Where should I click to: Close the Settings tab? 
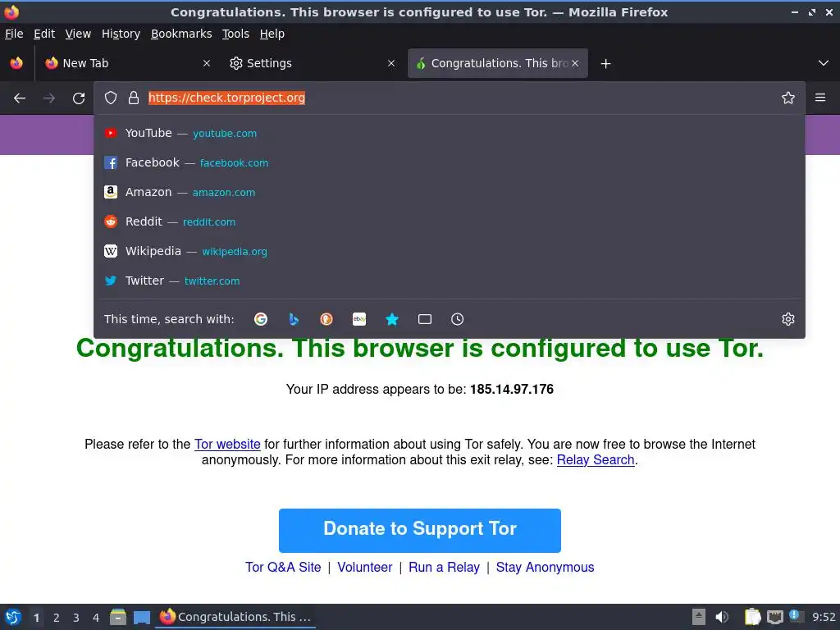(x=391, y=63)
